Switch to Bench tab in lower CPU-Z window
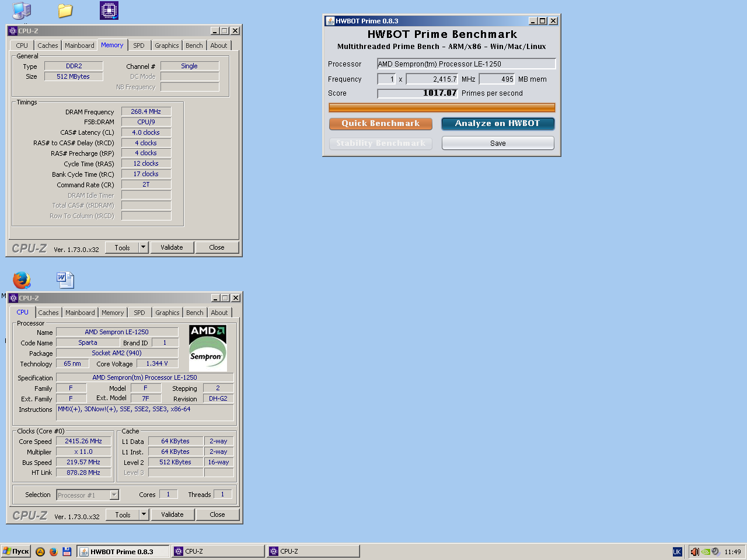The width and height of the screenshot is (747, 560). (x=195, y=313)
